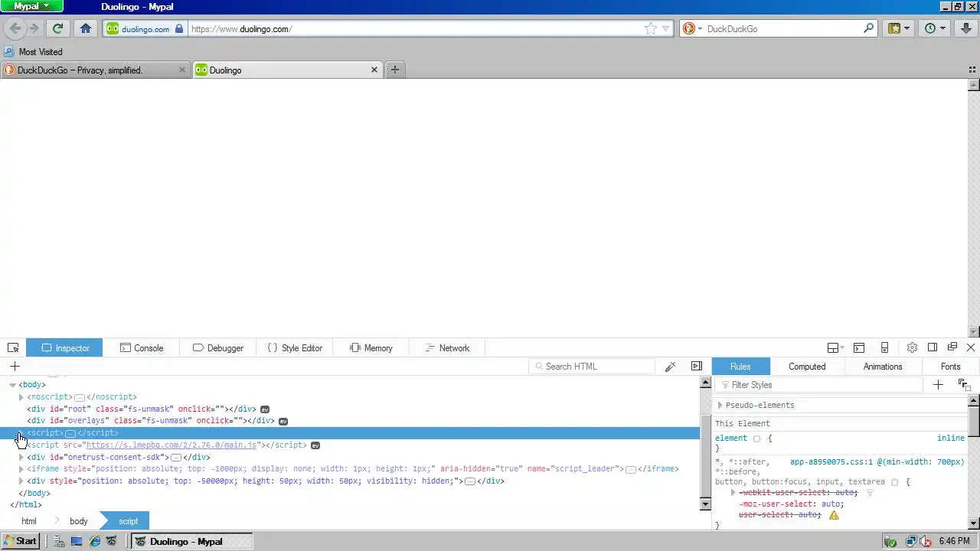Expand the -webkit-user-select property arrow
This screenshot has width=980, height=551.
pos(733,493)
